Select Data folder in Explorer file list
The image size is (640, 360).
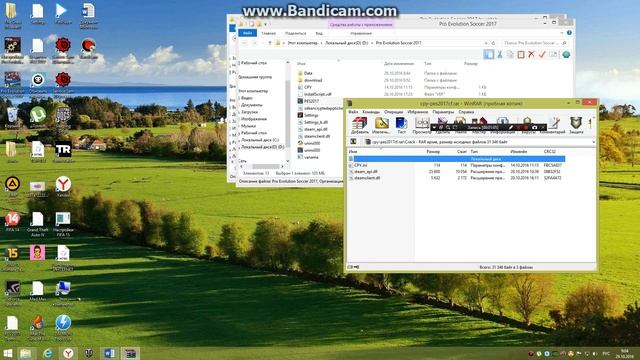pyautogui.click(x=308, y=73)
